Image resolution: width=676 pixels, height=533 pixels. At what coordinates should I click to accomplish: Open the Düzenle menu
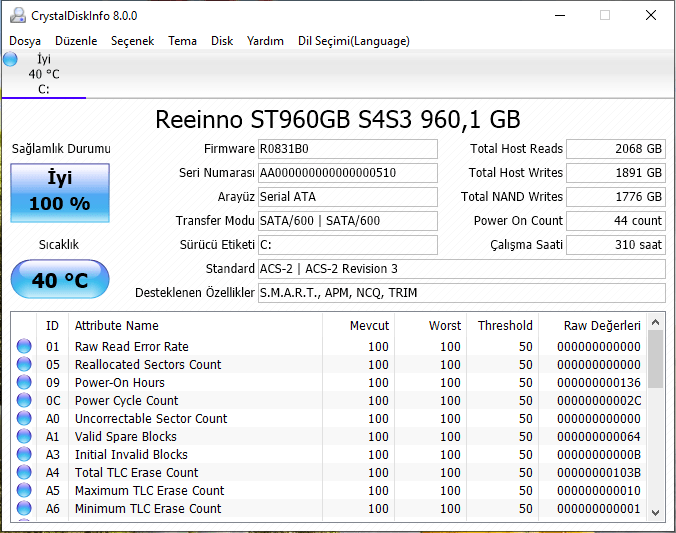coord(76,41)
